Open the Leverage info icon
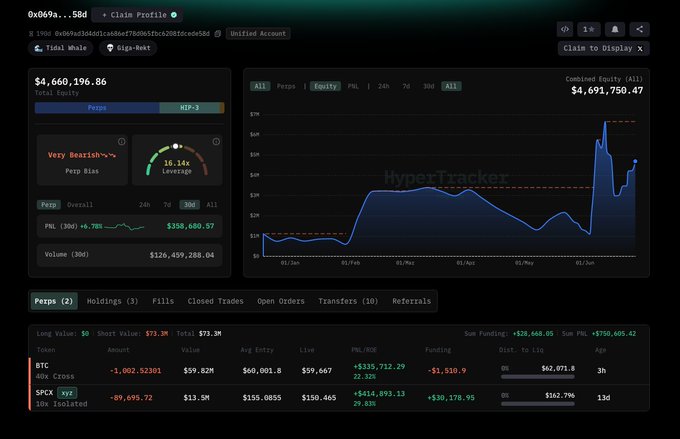This screenshot has width=680, height=439. 216,141
